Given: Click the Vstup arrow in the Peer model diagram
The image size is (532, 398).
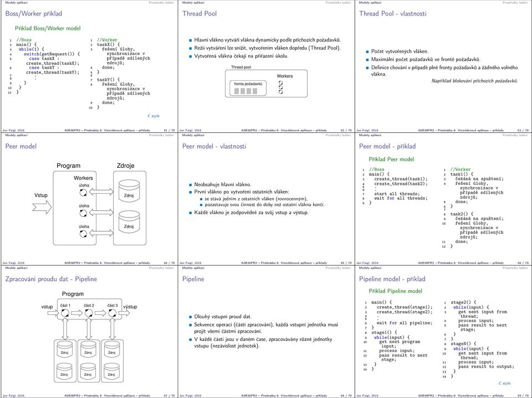Looking at the screenshot, I should (x=42, y=207).
